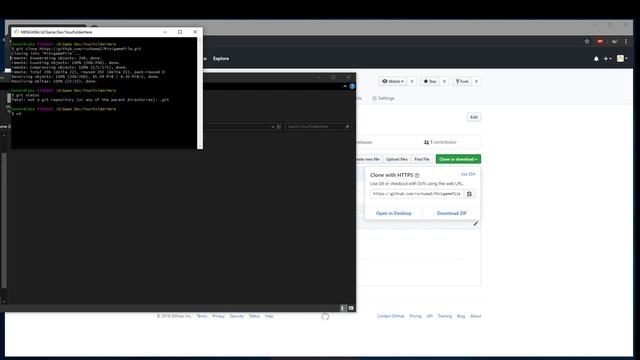The height and width of the screenshot is (360, 640).
Task: Collapse the File Explorer ribbon chevron
Action: pos(345,86)
